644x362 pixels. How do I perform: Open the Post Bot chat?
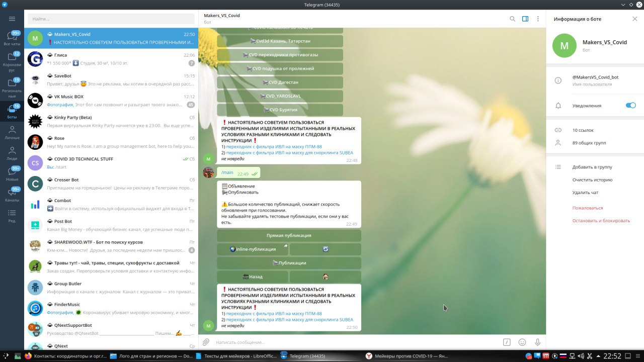click(x=111, y=225)
